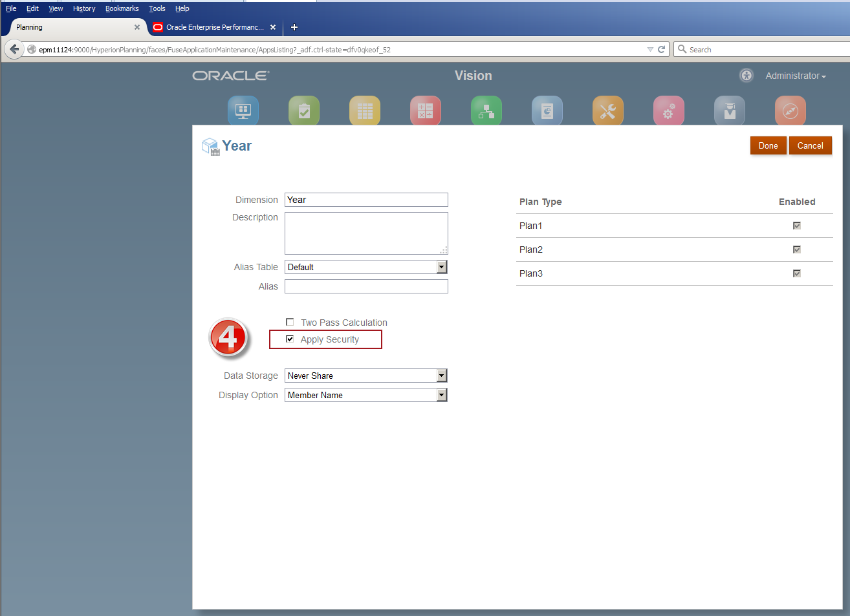Click the Alias input field

pos(366,286)
